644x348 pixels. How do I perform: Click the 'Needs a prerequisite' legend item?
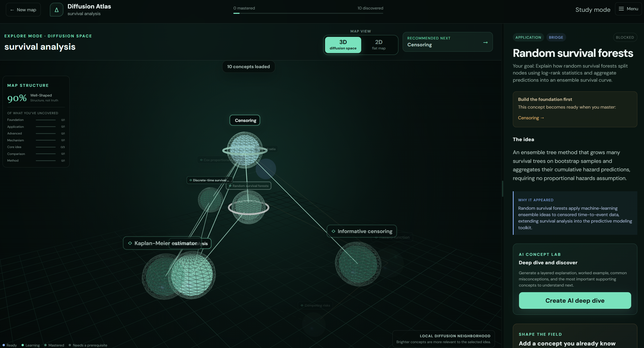(88, 345)
